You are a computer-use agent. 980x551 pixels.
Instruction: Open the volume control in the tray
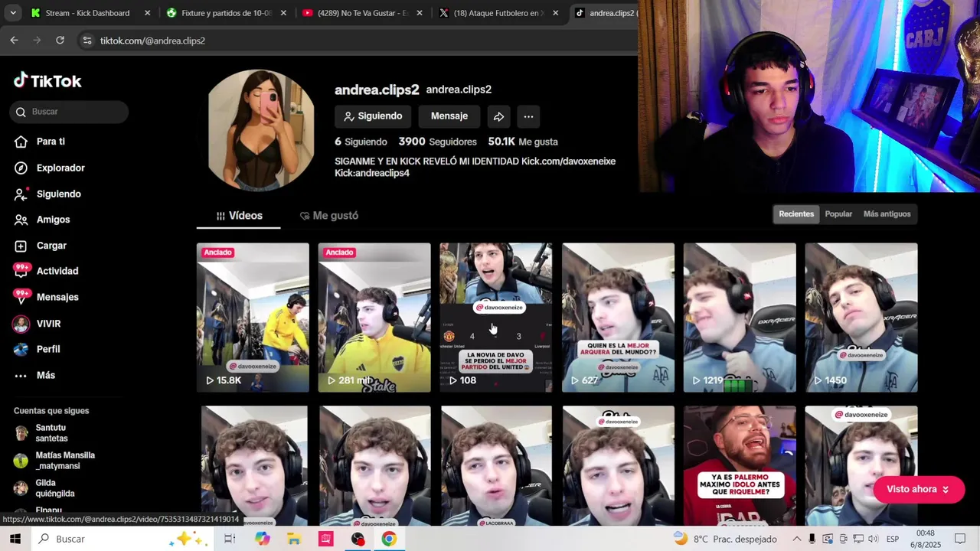pos(874,539)
